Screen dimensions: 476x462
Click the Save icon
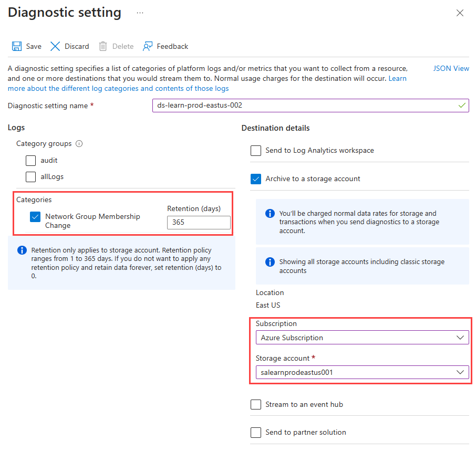(x=16, y=46)
